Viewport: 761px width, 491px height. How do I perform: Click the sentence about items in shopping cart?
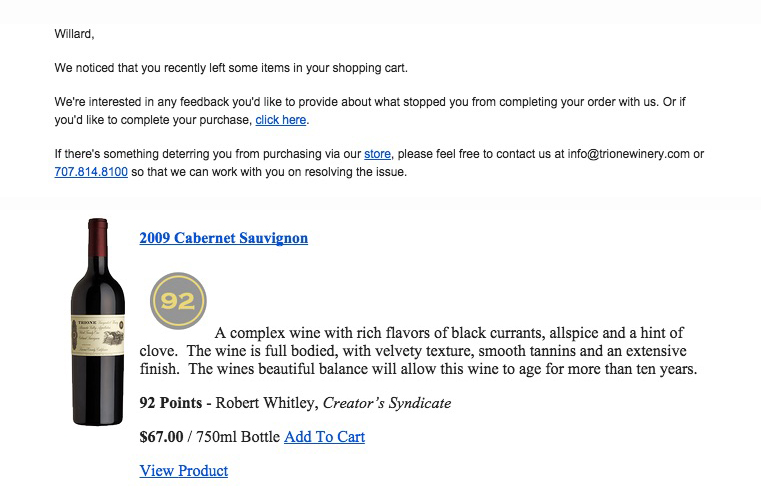pyautogui.click(x=231, y=68)
